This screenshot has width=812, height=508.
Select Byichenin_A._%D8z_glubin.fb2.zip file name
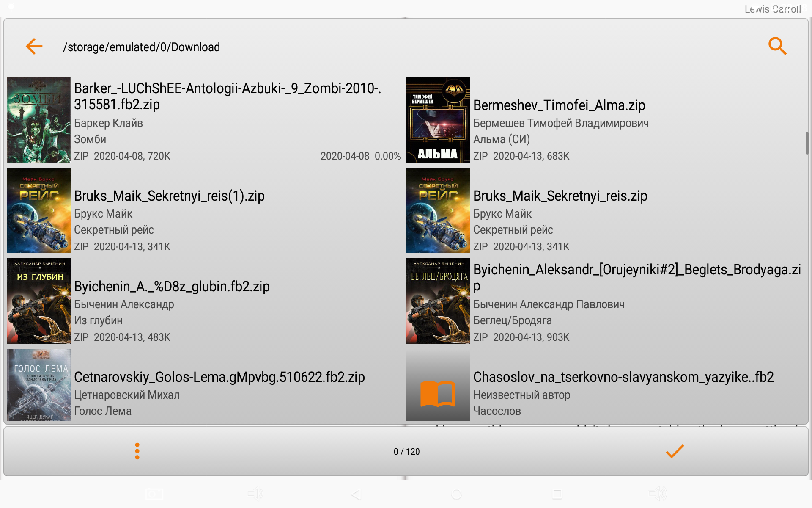click(172, 286)
